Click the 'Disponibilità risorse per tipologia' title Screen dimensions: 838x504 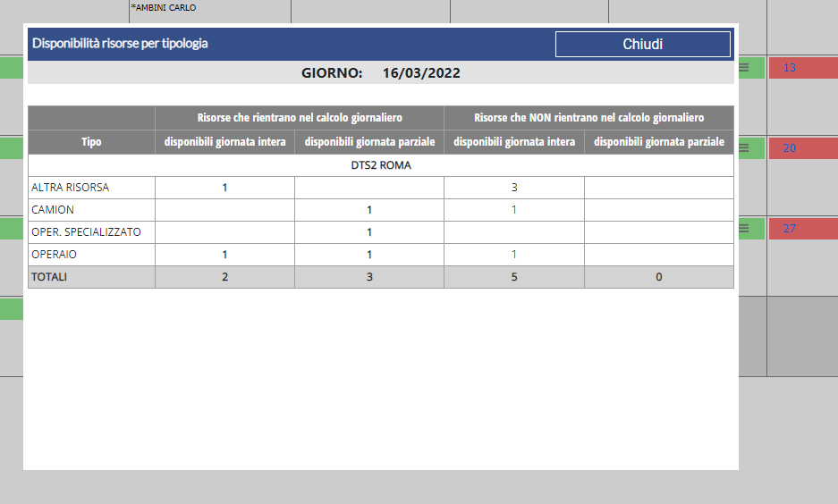120,43
